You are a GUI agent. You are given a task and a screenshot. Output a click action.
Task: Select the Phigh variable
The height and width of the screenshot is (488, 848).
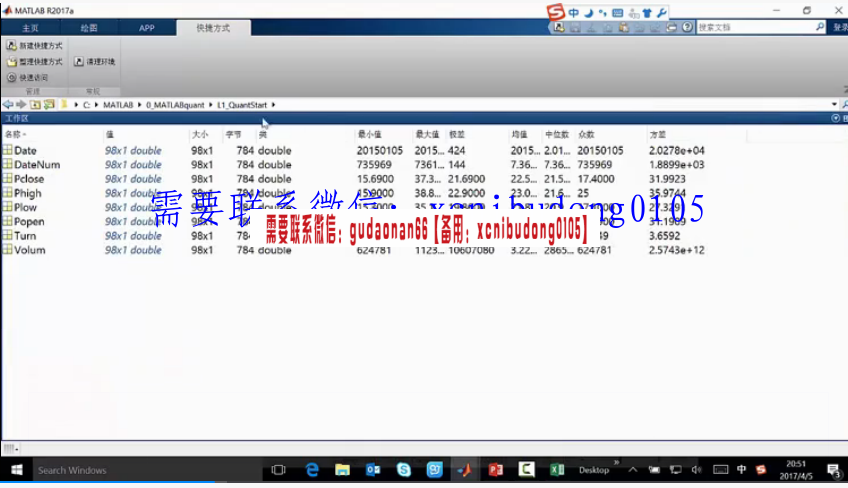click(x=28, y=193)
